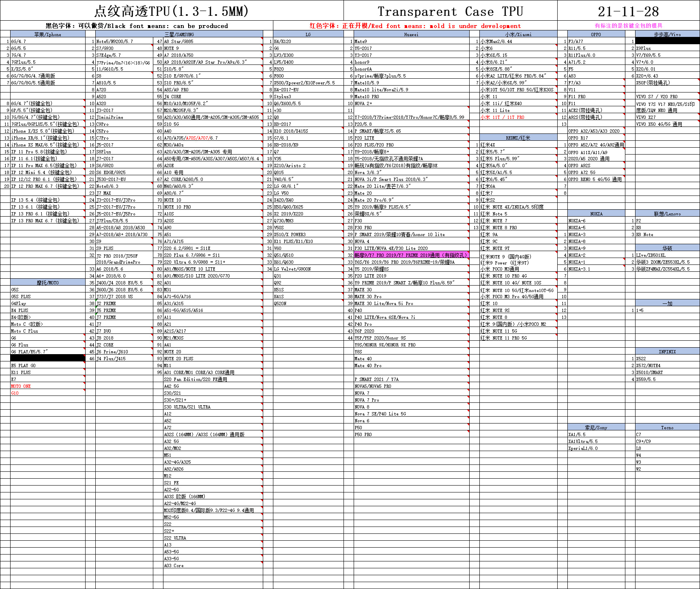This screenshot has width=700, height=589.
Task: Click the '小米/Xiaomi' column header
Action: [x=518, y=34]
